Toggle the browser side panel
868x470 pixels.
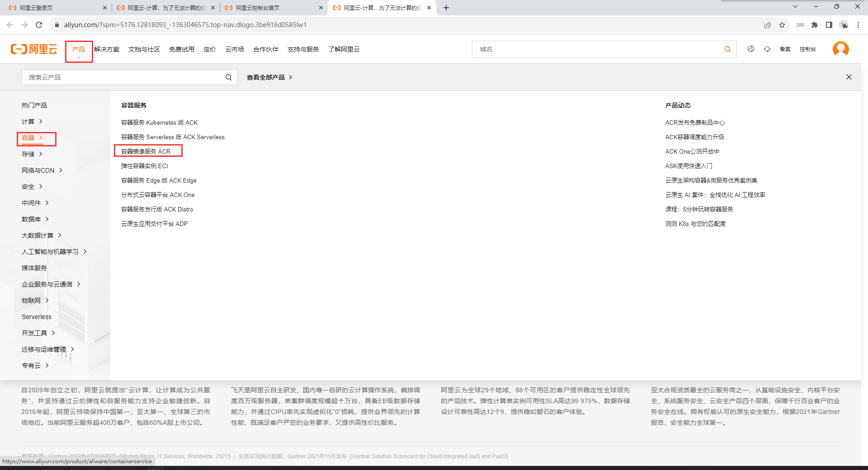[x=829, y=25]
